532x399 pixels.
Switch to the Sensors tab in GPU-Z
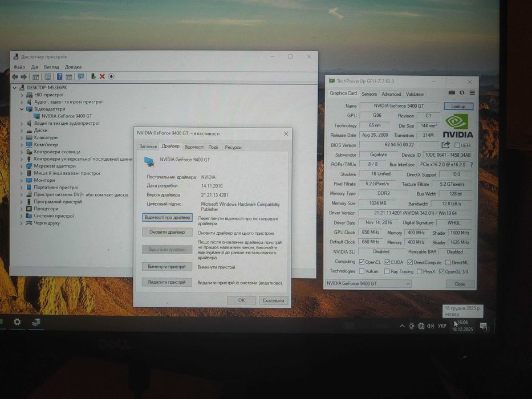[369, 94]
